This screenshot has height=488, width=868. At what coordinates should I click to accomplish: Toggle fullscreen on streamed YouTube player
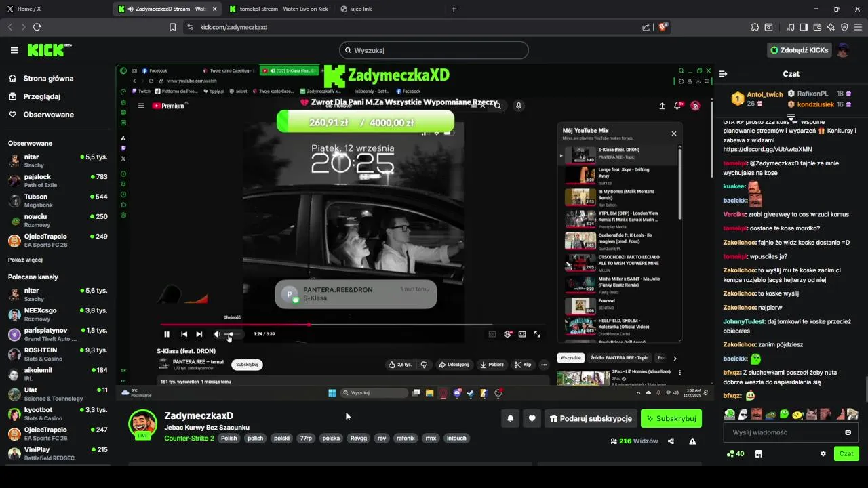(537, 334)
